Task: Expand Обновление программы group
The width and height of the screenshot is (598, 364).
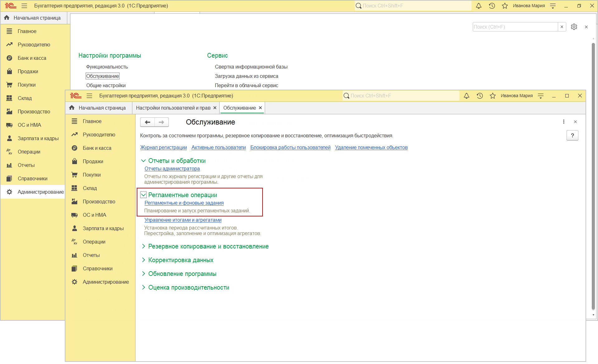Action: click(143, 274)
